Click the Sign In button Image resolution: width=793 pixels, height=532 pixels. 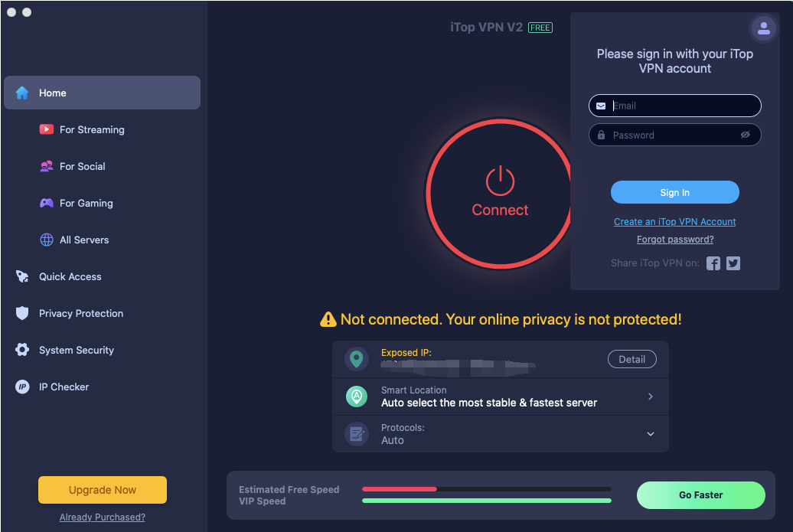click(674, 193)
